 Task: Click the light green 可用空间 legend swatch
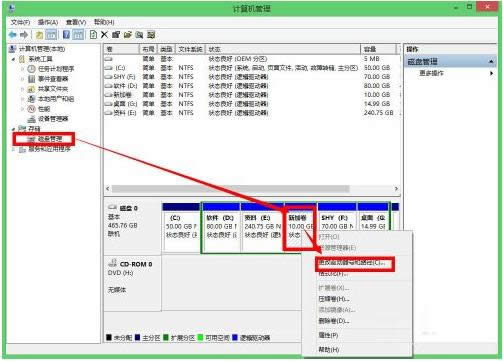coord(200,337)
